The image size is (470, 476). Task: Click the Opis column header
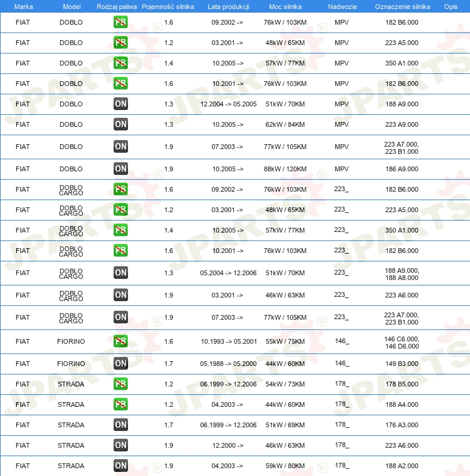[x=451, y=7]
